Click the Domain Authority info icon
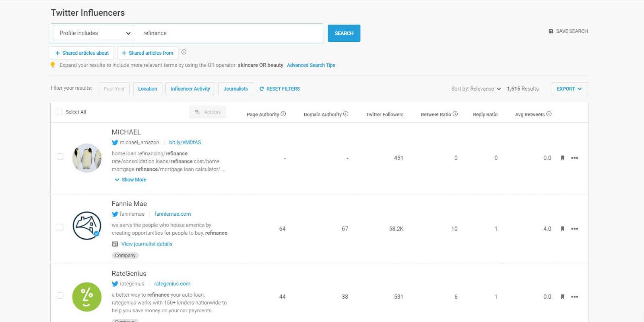This screenshot has width=644, height=322. [x=346, y=114]
